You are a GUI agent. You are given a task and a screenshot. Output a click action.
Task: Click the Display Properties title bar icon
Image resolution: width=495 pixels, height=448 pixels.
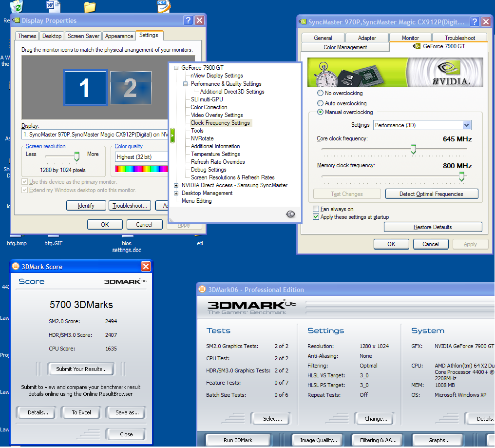[16, 20]
